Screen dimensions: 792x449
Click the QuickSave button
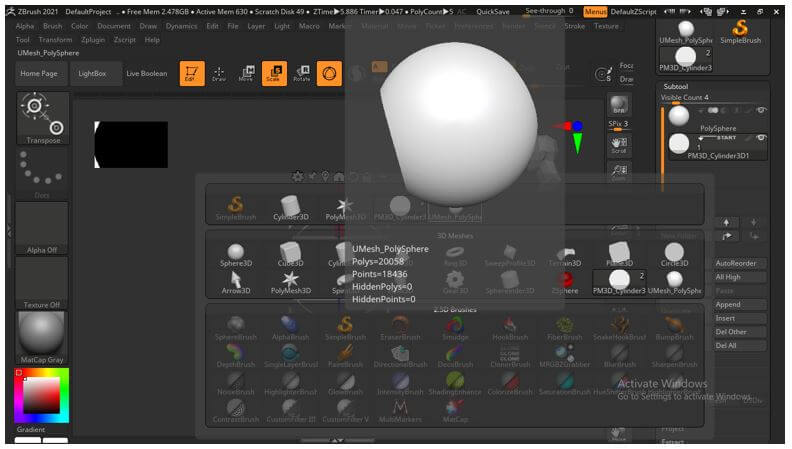tap(493, 11)
